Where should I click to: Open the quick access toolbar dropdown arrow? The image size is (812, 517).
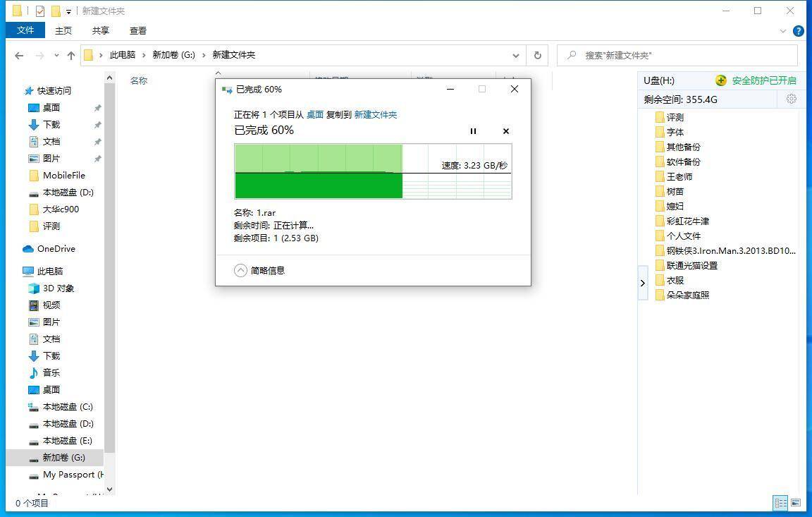68,11
